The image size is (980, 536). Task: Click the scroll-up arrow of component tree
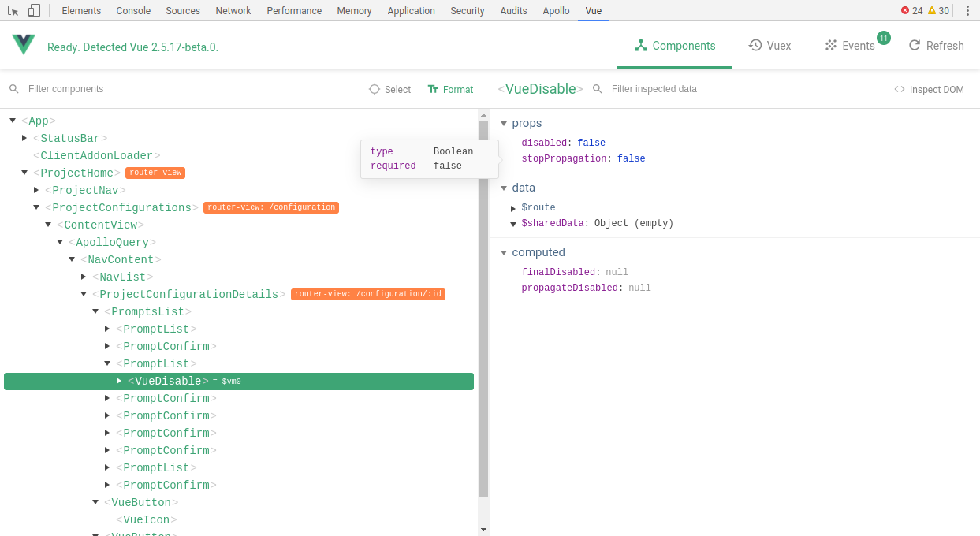pos(484,115)
